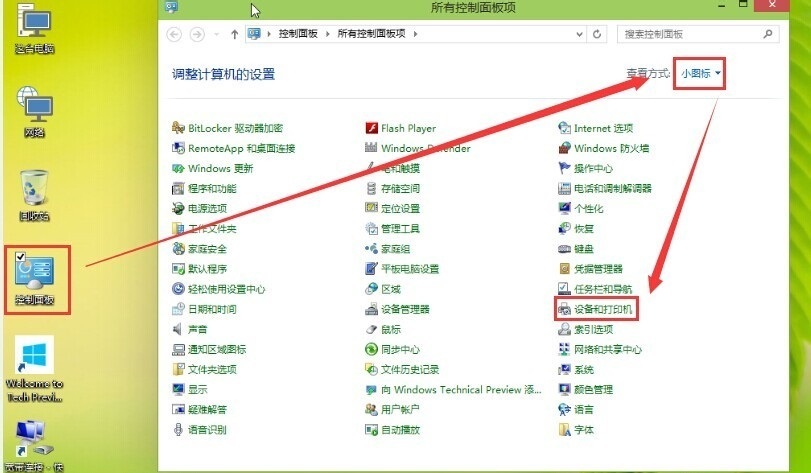Image resolution: width=811 pixels, height=473 pixels.
Task: Click the Back navigation button
Action: [174, 35]
